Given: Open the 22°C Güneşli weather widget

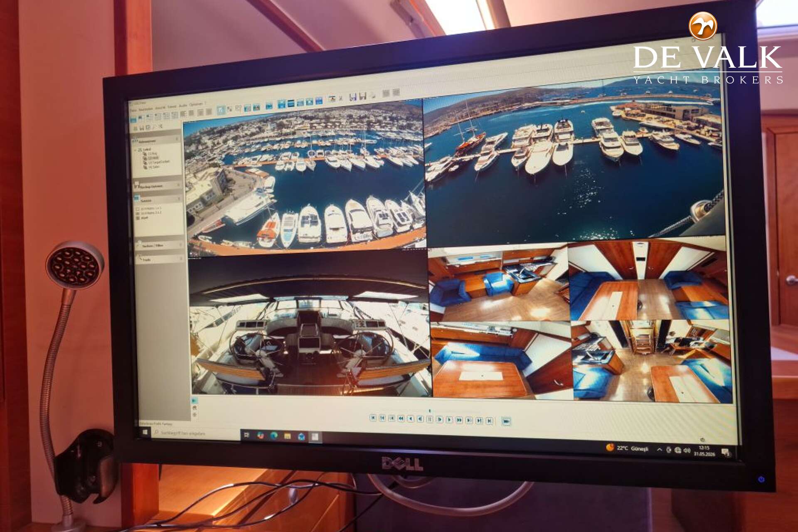Looking at the screenshot, I should click(627, 448).
